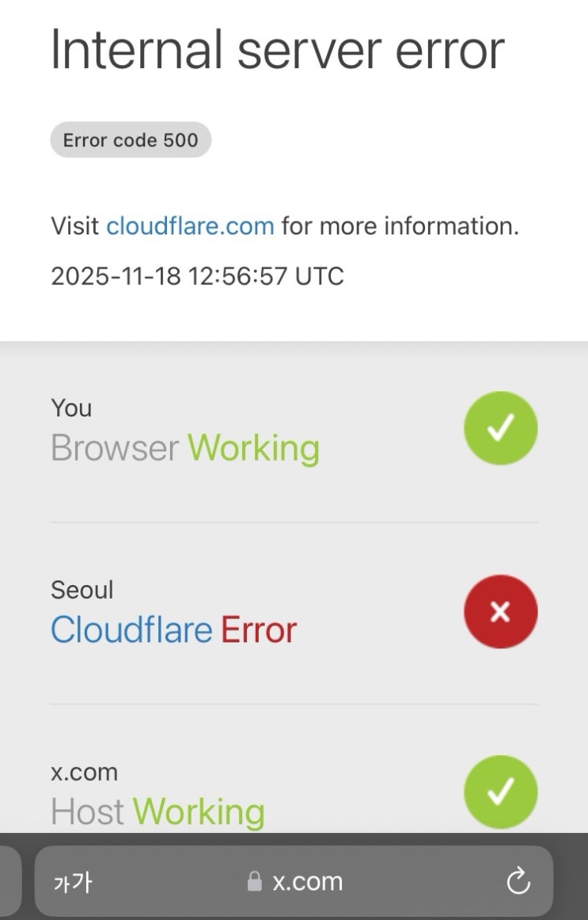Click the red X icon next to Cloudflare
The width and height of the screenshot is (588, 920).
[501, 611]
